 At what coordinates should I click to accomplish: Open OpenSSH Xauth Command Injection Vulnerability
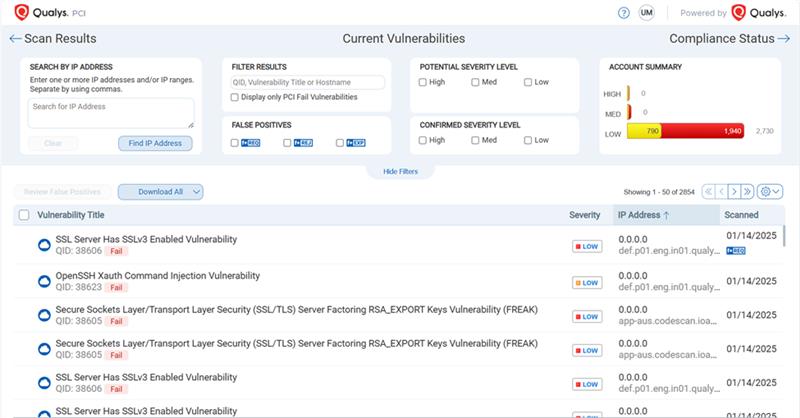(x=158, y=276)
